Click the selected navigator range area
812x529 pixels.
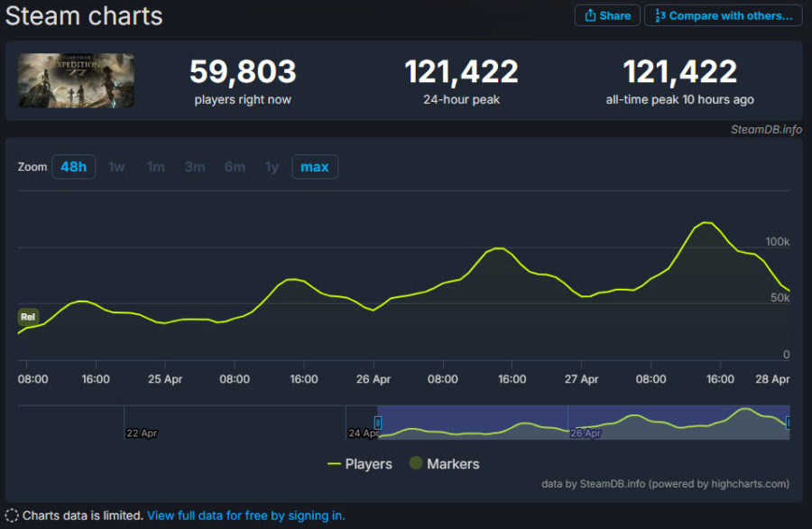584,422
